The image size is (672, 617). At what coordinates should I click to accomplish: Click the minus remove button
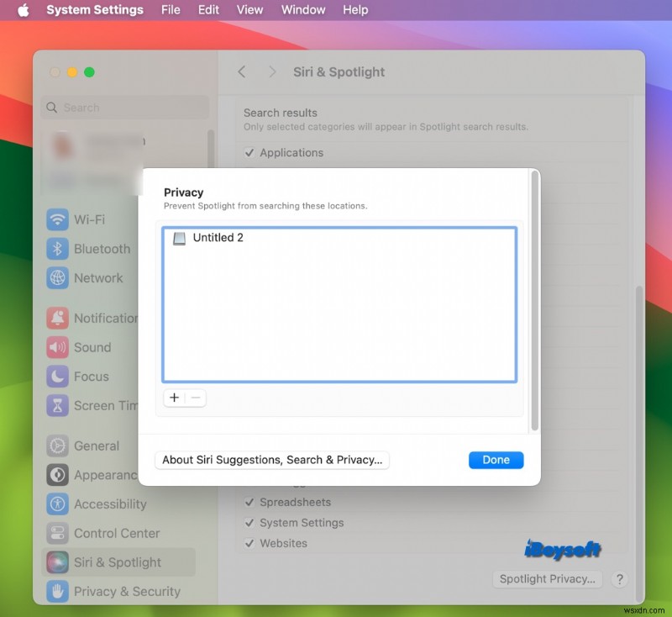[x=196, y=398]
